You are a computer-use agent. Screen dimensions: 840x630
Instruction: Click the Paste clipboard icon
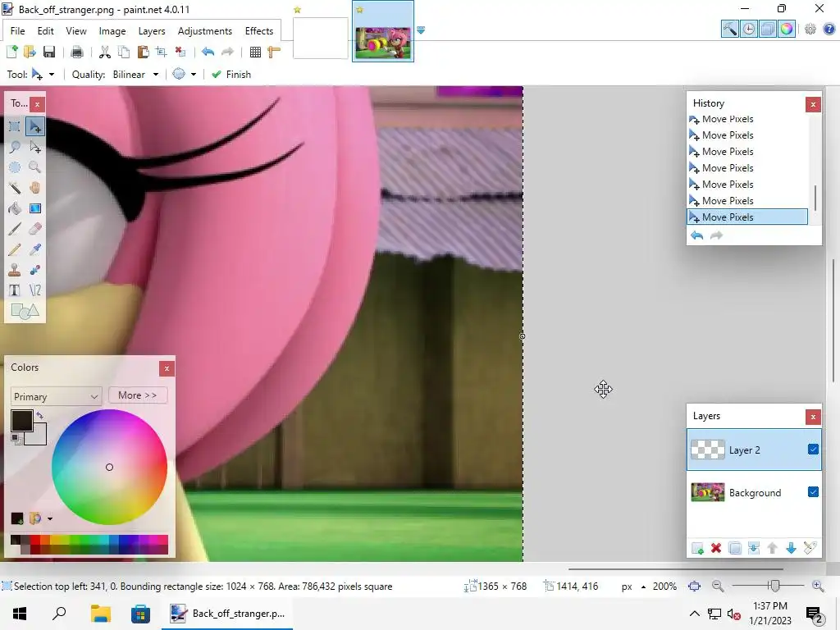click(x=143, y=52)
